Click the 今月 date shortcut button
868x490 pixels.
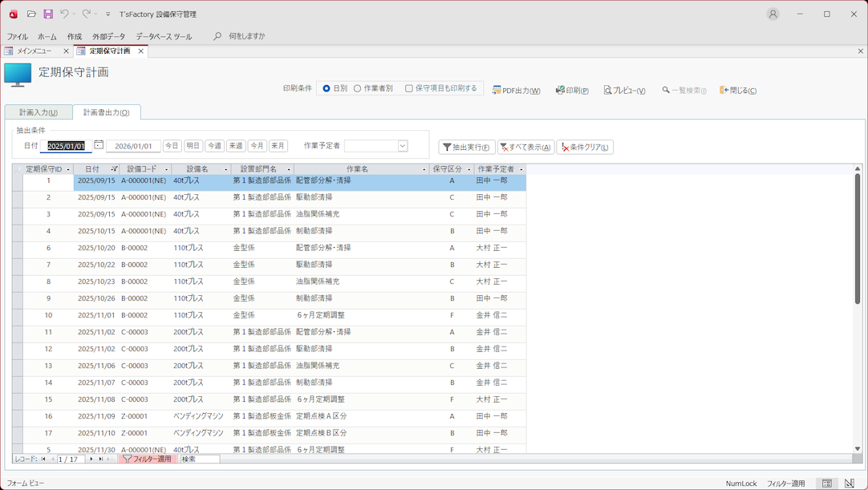pos(257,146)
